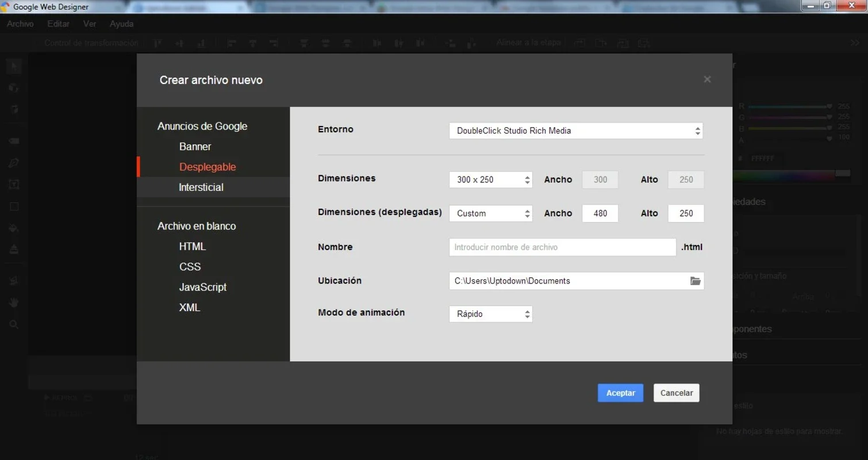868x460 pixels.
Task: Choose the Intersticial ad type
Action: click(201, 187)
